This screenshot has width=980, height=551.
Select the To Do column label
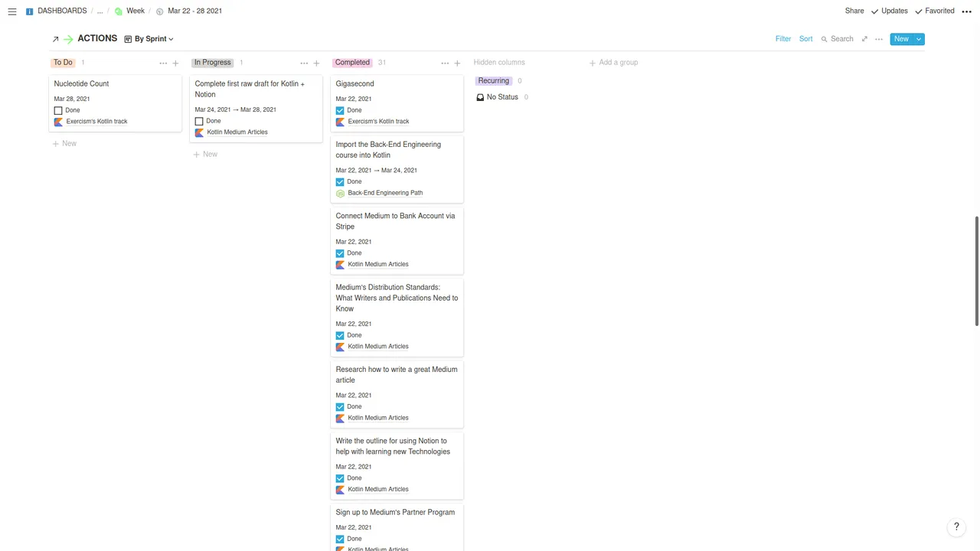[x=63, y=63]
